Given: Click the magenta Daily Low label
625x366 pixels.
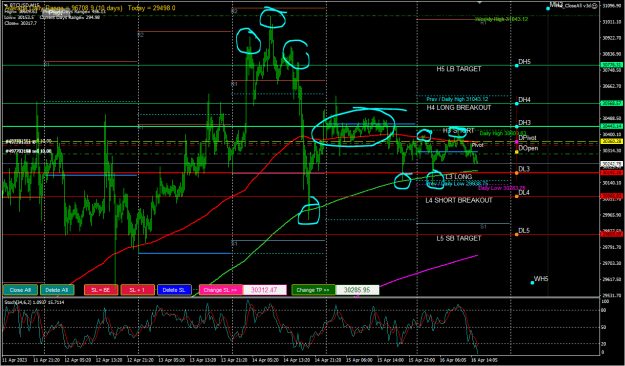Looking at the screenshot, I should coord(501,188).
